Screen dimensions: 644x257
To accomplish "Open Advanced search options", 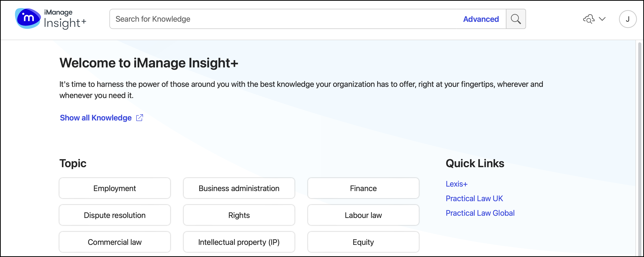I will [481, 19].
